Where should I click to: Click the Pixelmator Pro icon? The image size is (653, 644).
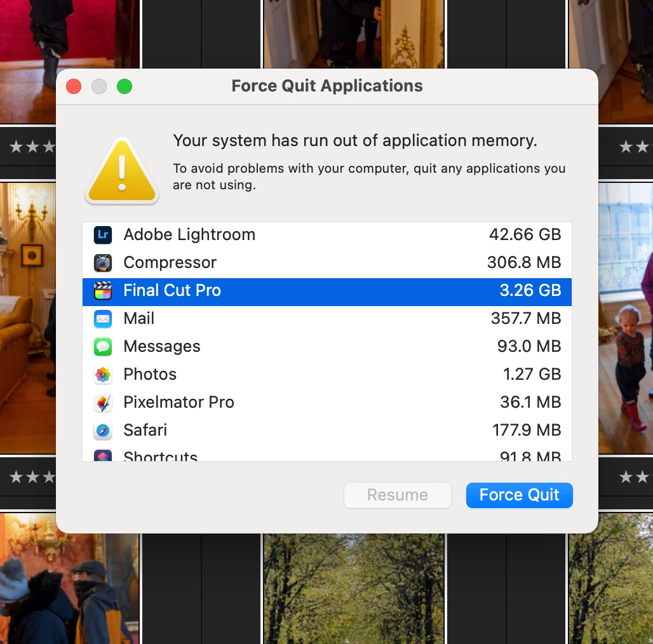click(x=102, y=403)
